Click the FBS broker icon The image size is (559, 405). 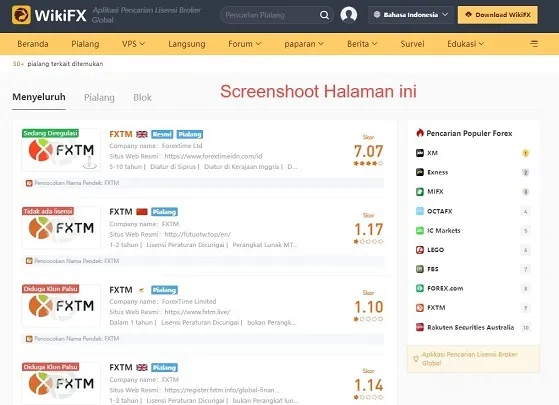tap(420, 269)
